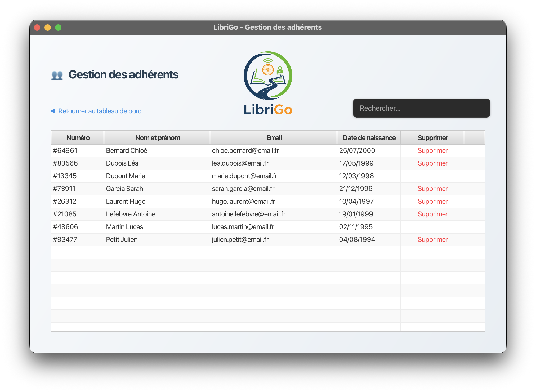Click Retourner au tableau de bord link
536x392 pixels.
click(x=100, y=111)
